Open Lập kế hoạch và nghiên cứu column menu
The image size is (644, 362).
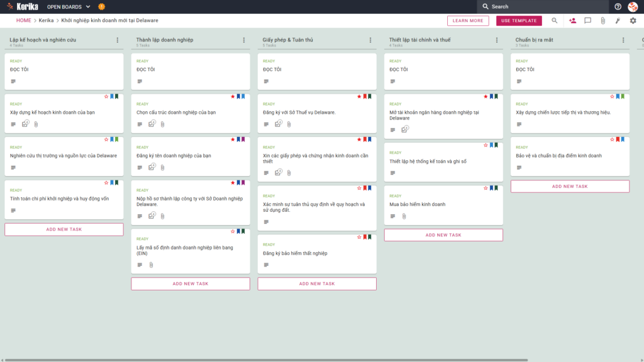click(118, 40)
